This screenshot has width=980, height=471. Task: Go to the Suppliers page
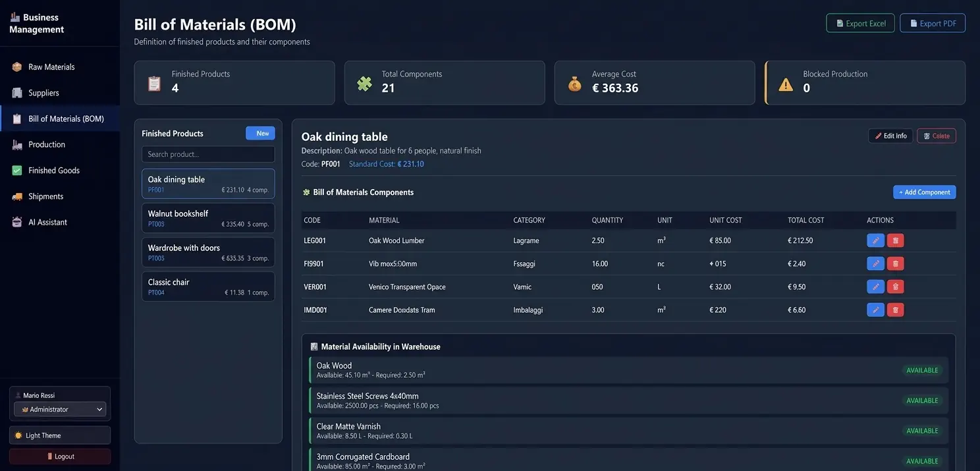59,93
